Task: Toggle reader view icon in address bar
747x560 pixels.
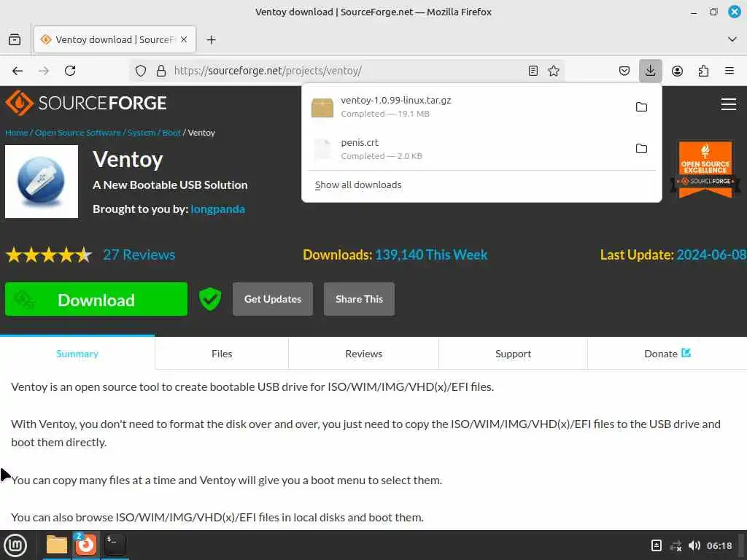Action: [x=533, y=71]
